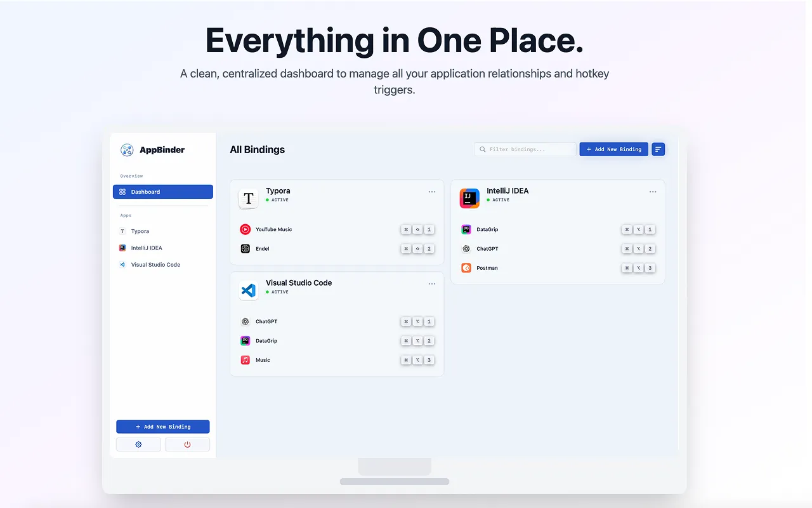Open the Visual Studio Code card options menu

click(432, 284)
